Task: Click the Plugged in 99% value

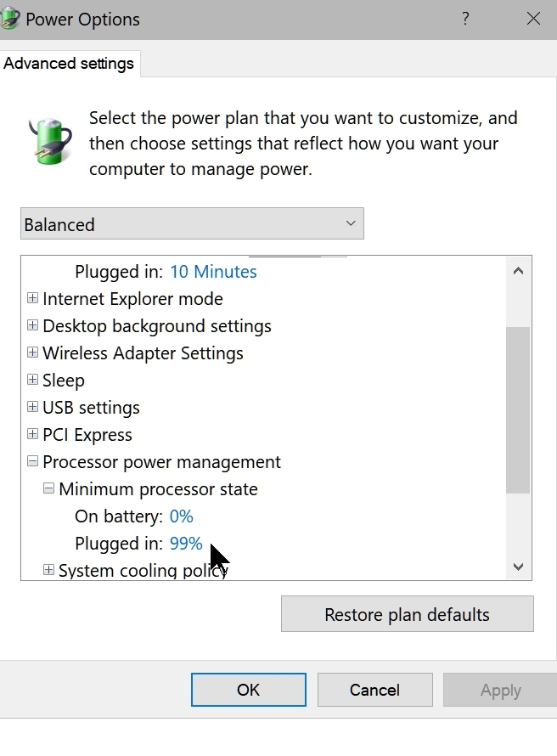Action: tap(186, 543)
